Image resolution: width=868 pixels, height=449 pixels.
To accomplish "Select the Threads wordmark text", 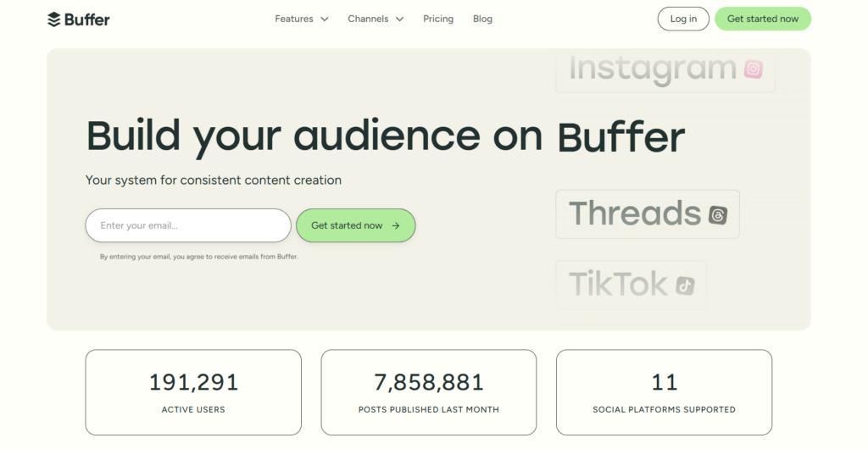I will pyautogui.click(x=635, y=213).
